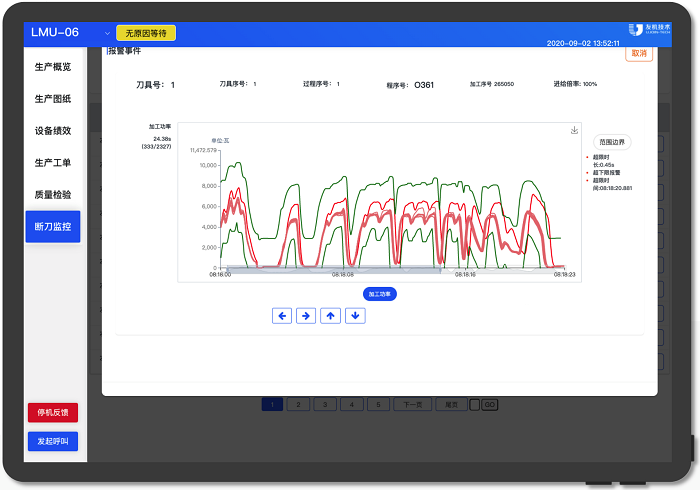The height and width of the screenshot is (490, 700).
Task: Click the 程序号 O361 value
Action: click(424, 85)
